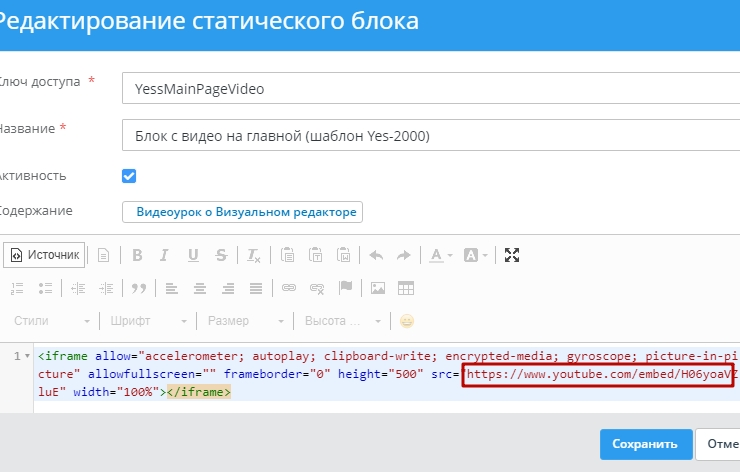This screenshot has height=472, width=740.
Task: Open Видеоурок о Визуальном редакторе link
Action: pos(241,212)
